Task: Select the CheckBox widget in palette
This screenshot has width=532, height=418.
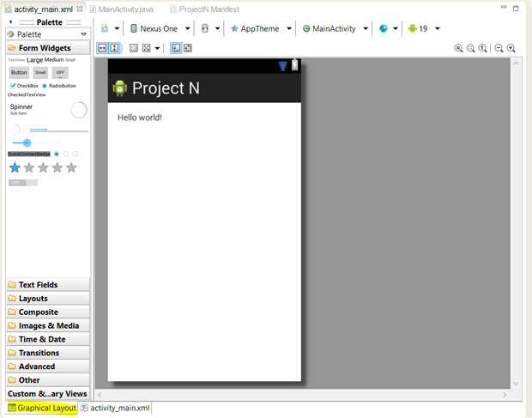Action: click(x=23, y=86)
